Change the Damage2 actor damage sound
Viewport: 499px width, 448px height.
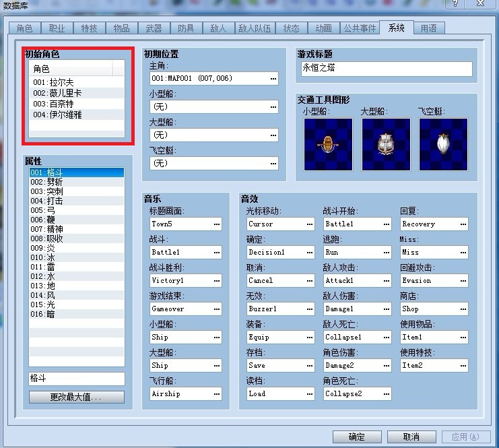click(358, 365)
